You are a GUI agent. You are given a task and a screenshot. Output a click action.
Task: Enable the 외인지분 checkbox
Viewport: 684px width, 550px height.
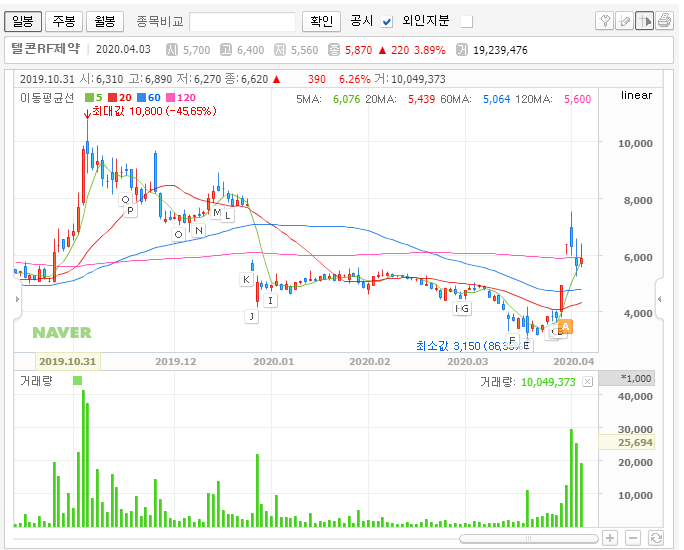(x=467, y=21)
